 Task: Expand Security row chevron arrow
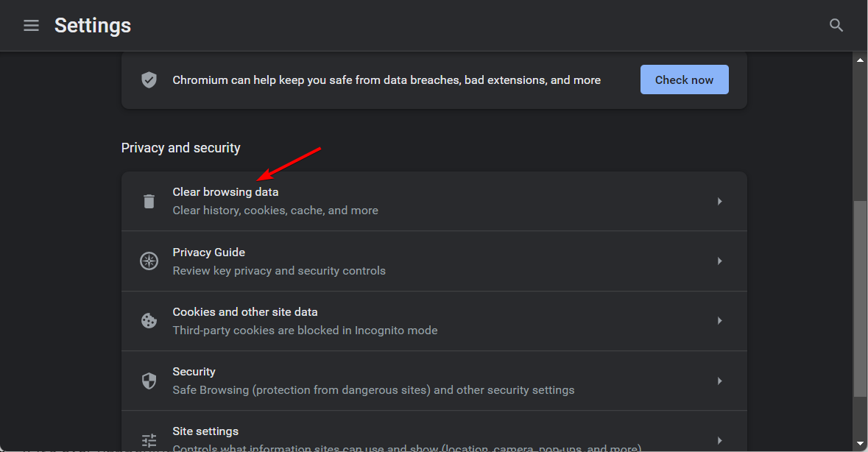[719, 381]
